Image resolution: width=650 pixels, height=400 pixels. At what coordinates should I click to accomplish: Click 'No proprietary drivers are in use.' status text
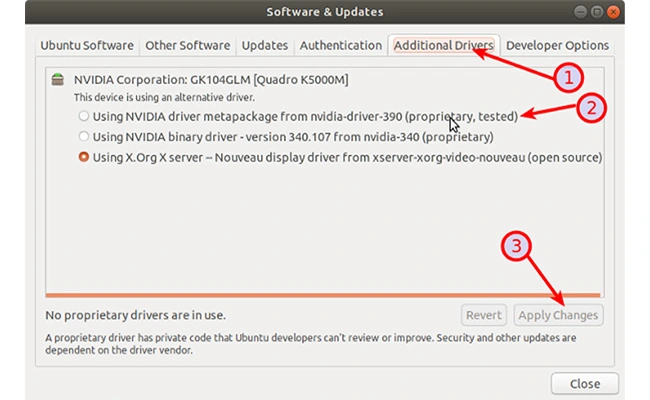(136, 315)
